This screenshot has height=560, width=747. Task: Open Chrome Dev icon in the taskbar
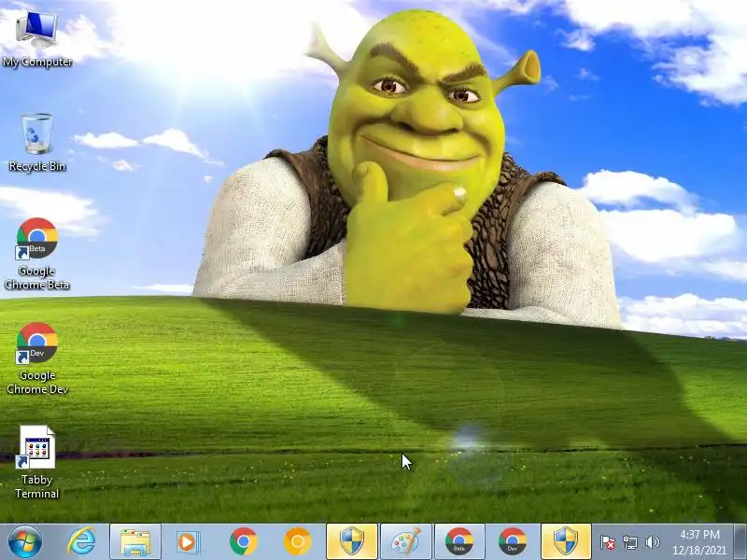tap(513, 542)
